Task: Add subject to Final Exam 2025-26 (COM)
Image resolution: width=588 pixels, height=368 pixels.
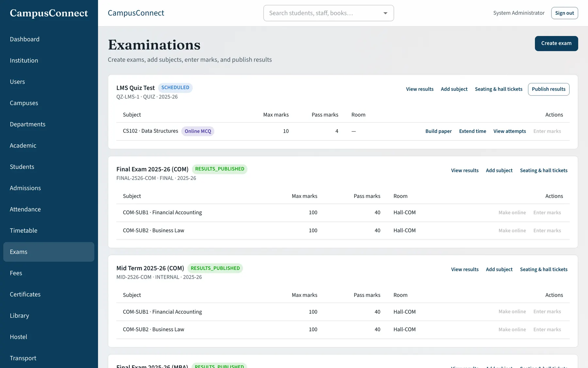Action: 499,170
